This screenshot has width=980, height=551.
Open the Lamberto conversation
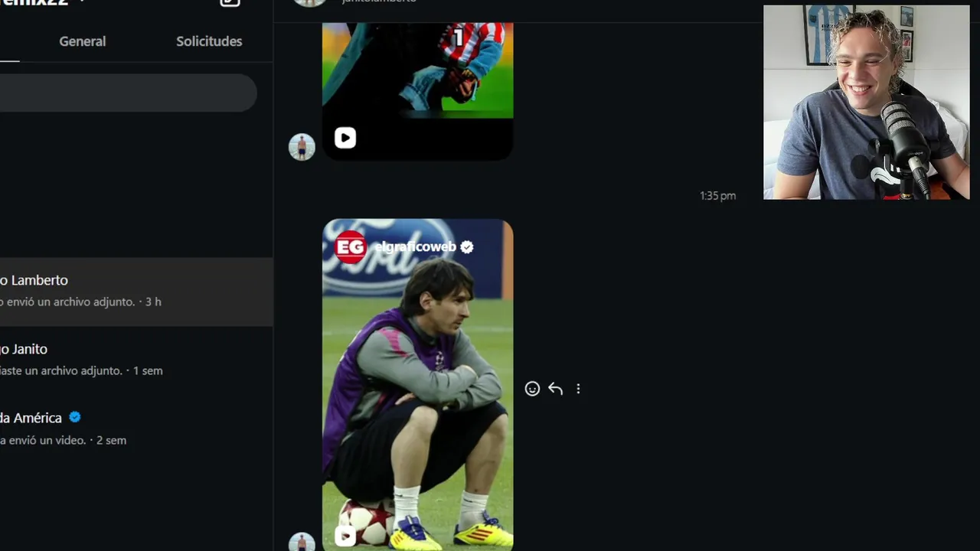[x=136, y=292]
